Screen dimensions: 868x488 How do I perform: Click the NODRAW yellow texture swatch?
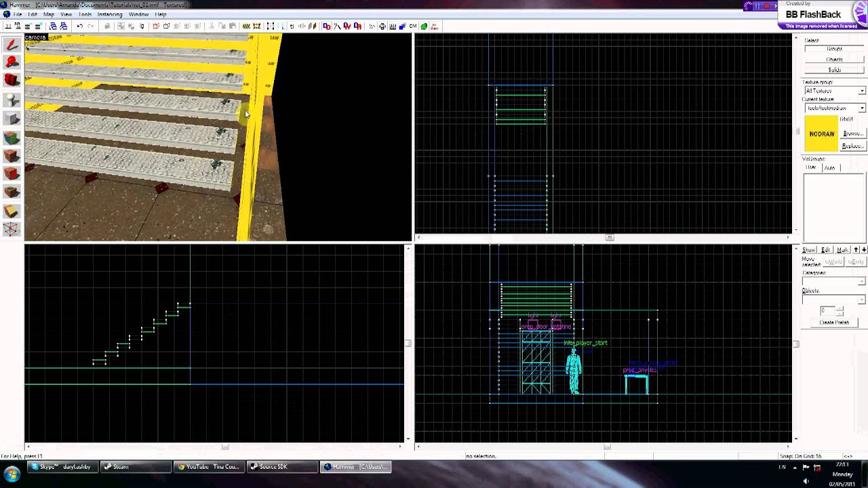821,134
